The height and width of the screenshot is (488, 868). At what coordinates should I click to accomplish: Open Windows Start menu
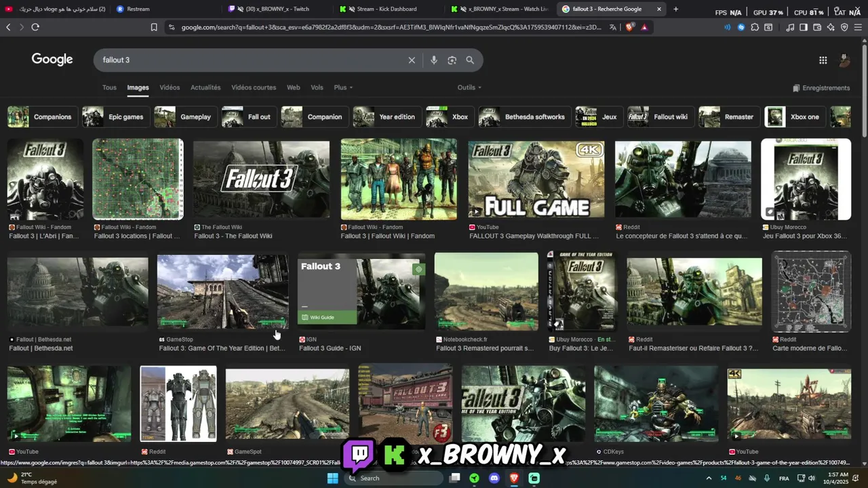[332, 479]
